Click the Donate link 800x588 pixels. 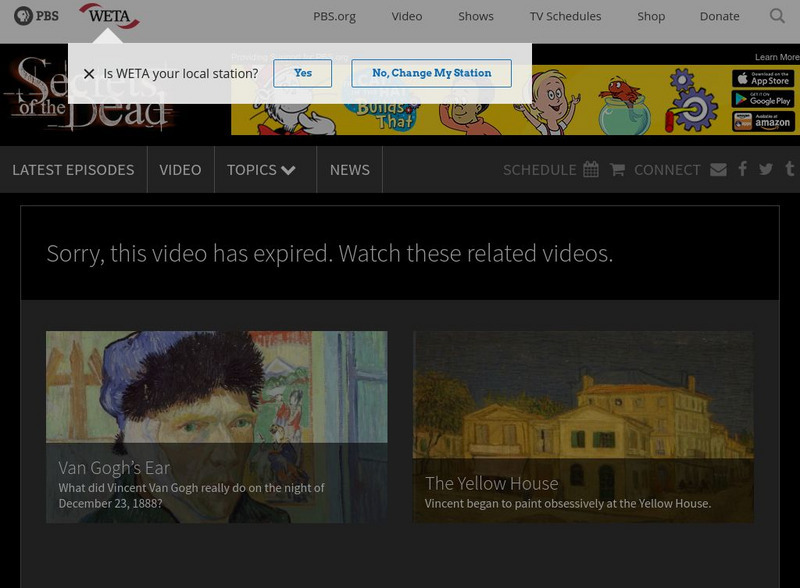coord(719,16)
